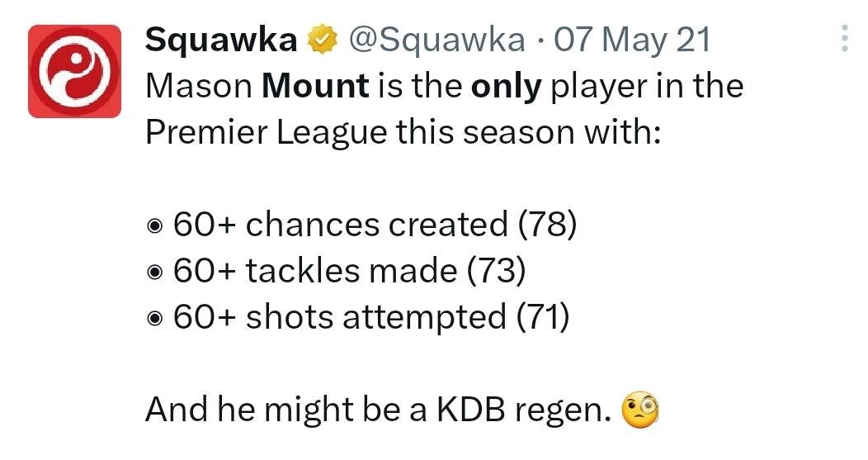The width and height of the screenshot is (868, 460).
Task: Click the word Mason in the tweet
Action: tap(199, 86)
